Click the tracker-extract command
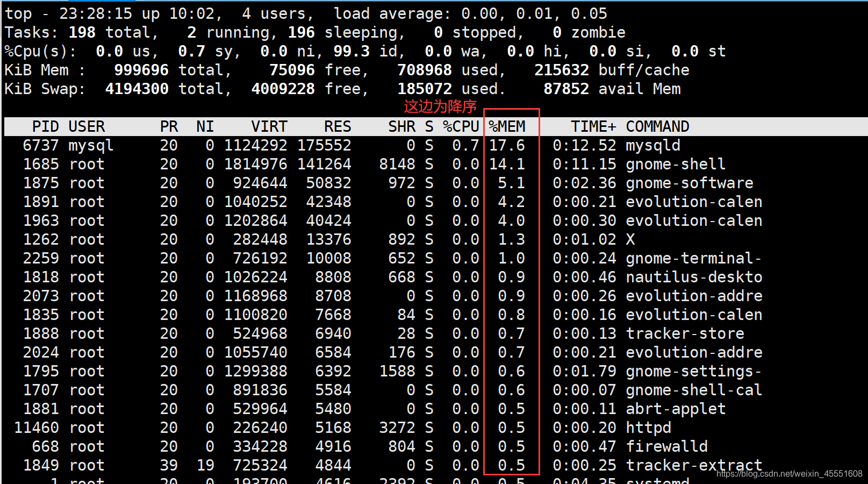This screenshot has width=868, height=484. coord(694,465)
